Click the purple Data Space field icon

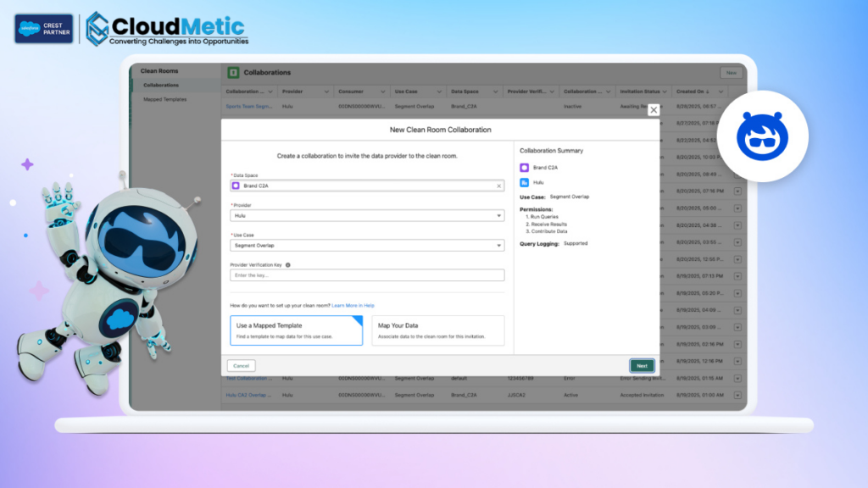(x=236, y=186)
